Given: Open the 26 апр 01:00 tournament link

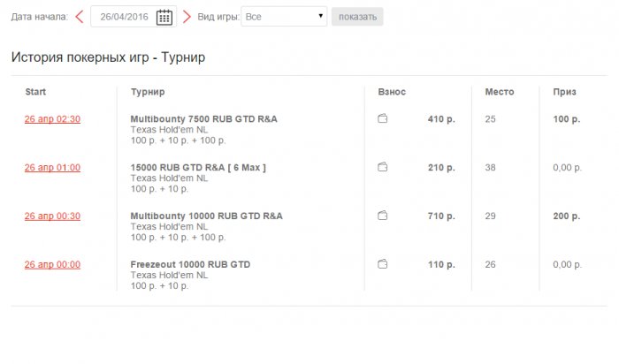Looking at the screenshot, I should pyautogui.click(x=52, y=168).
